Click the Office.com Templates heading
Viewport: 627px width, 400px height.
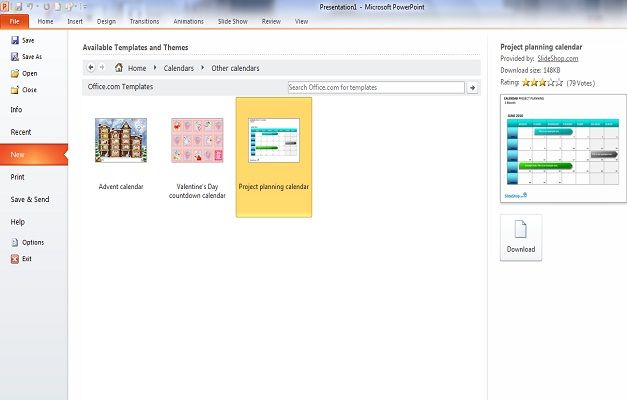120,86
